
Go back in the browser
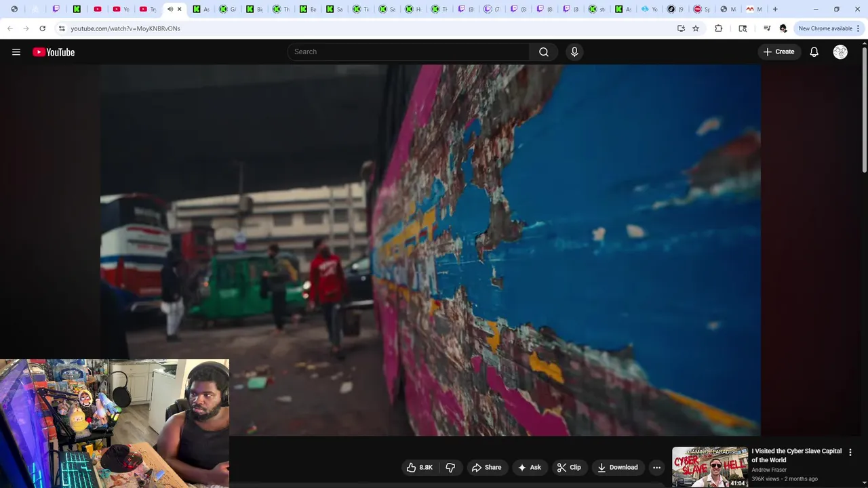[9, 28]
